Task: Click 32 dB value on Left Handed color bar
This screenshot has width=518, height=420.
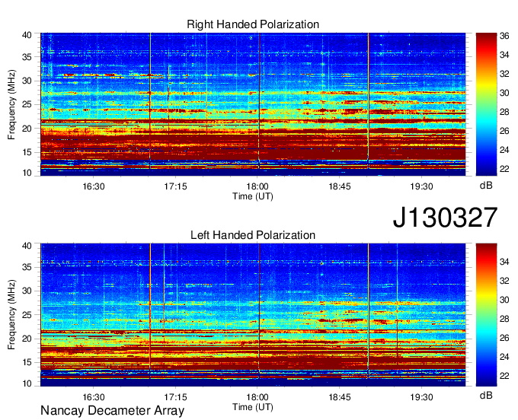Action: click(x=504, y=281)
